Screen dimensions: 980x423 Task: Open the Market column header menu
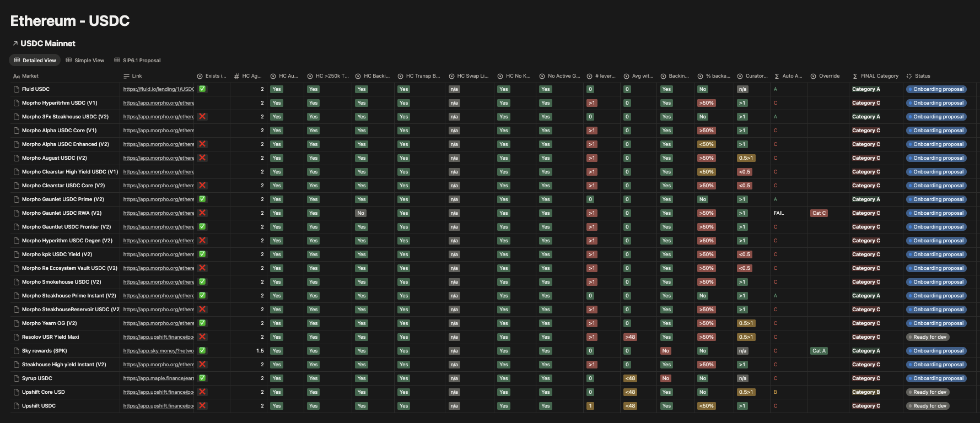65,76
